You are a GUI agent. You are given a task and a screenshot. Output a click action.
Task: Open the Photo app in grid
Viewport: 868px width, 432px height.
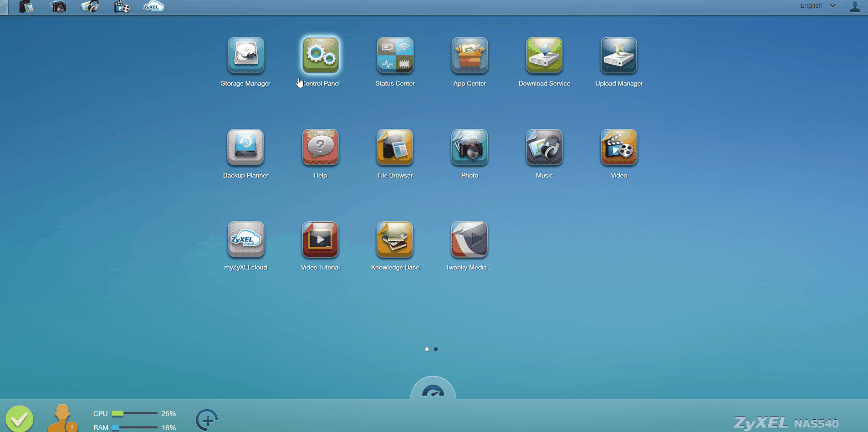470,147
